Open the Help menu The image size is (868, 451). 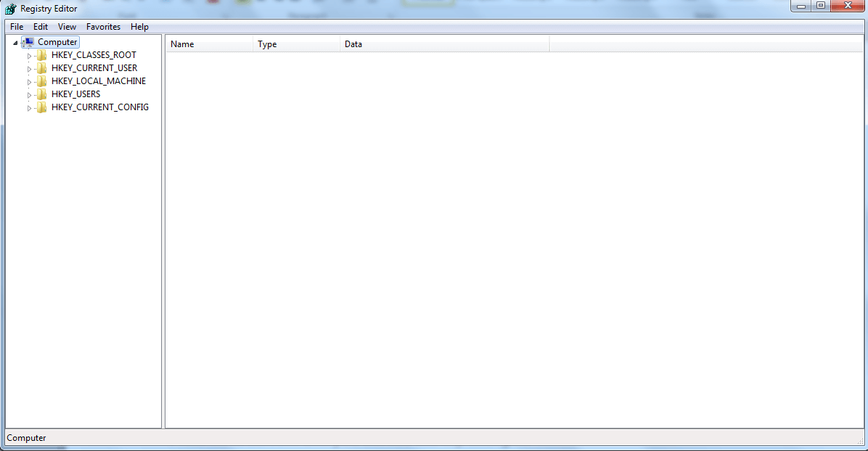[139, 27]
